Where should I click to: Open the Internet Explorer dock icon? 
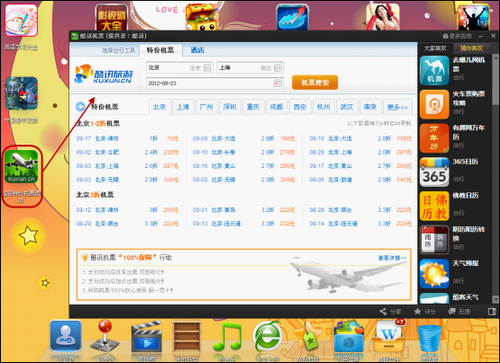pyautogui.click(x=267, y=337)
